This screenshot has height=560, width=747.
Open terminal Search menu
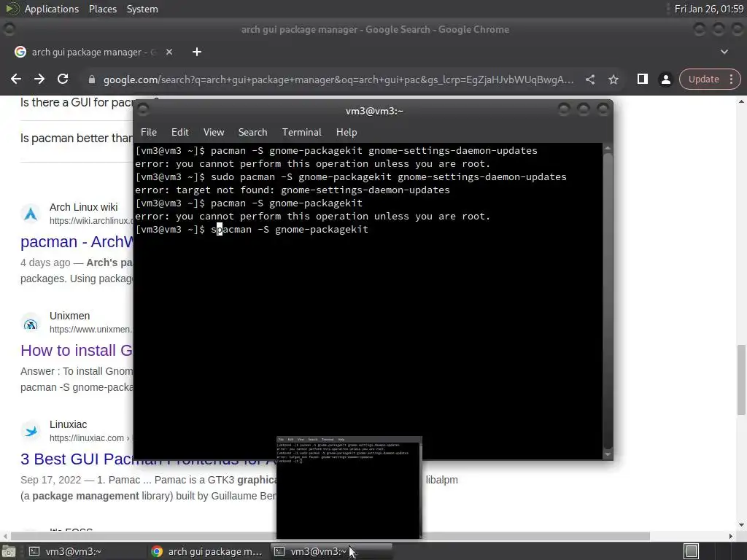point(252,132)
